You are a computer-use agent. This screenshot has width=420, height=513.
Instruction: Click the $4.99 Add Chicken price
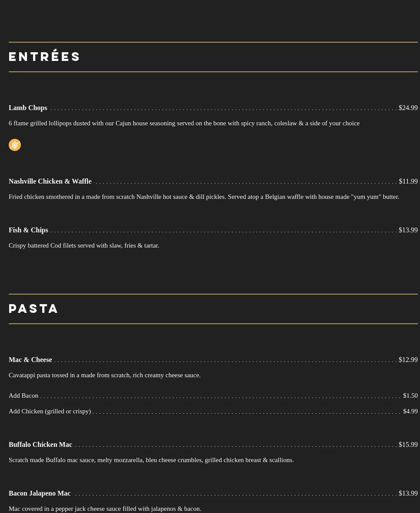click(410, 411)
